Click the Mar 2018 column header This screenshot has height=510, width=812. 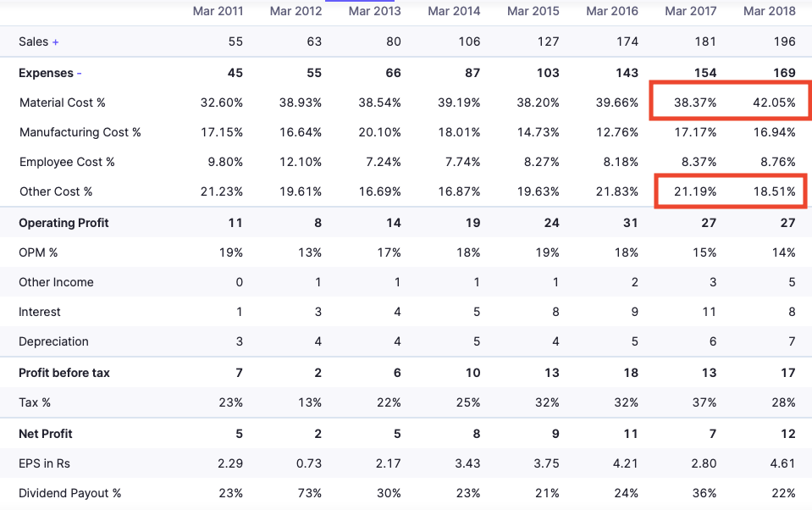770,11
